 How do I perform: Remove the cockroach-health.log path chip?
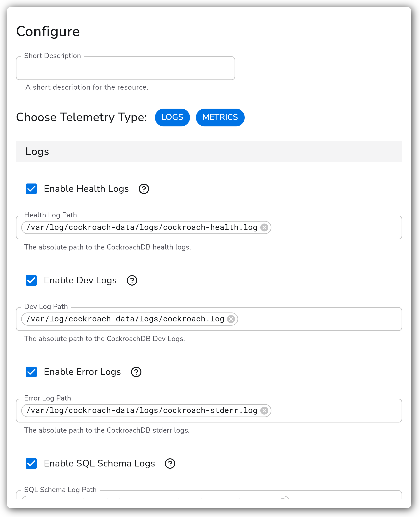pos(264,227)
